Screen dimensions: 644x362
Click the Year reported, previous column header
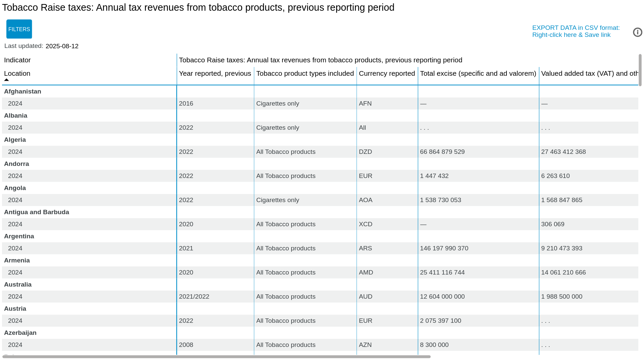pyautogui.click(x=215, y=73)
